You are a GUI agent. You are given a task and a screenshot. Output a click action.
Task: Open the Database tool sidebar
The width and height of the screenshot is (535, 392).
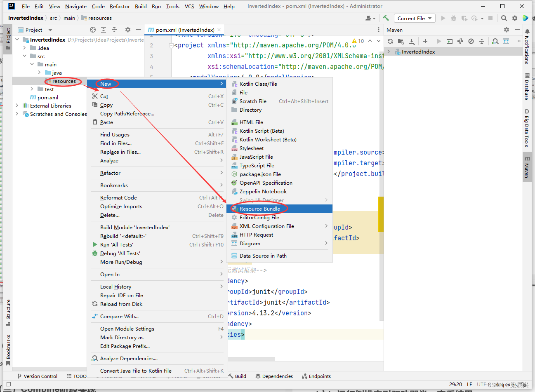tap(527, 87)
